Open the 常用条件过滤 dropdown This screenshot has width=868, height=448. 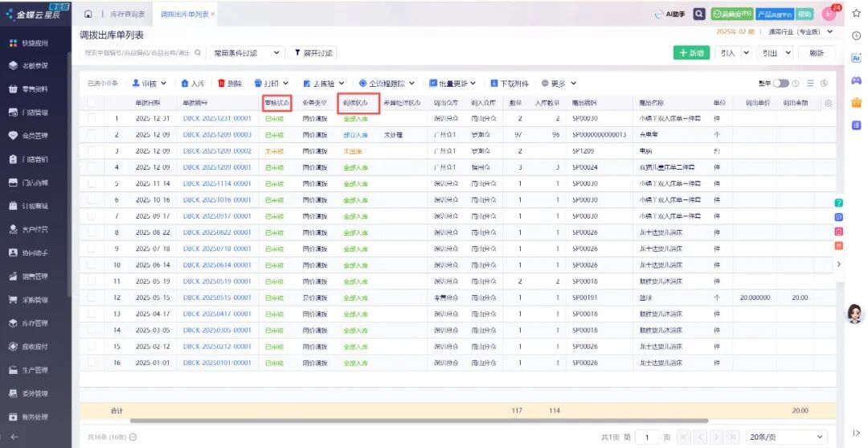[247, 53]
